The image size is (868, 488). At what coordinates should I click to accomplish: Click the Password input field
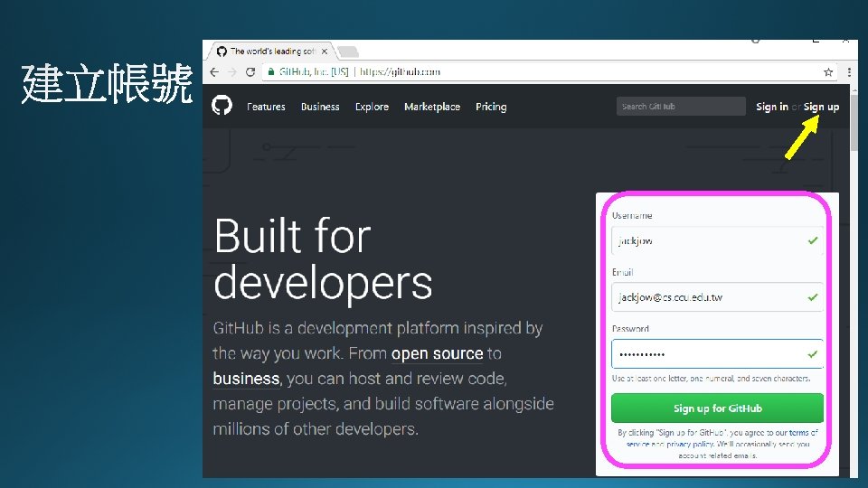coord(717,354)
